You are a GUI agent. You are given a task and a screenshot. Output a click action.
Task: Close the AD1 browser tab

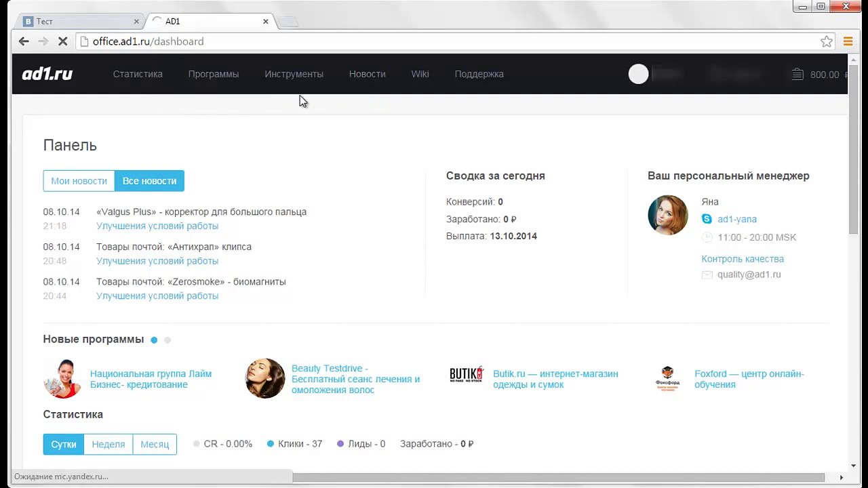pyautogui.click(x=266, y=22)
